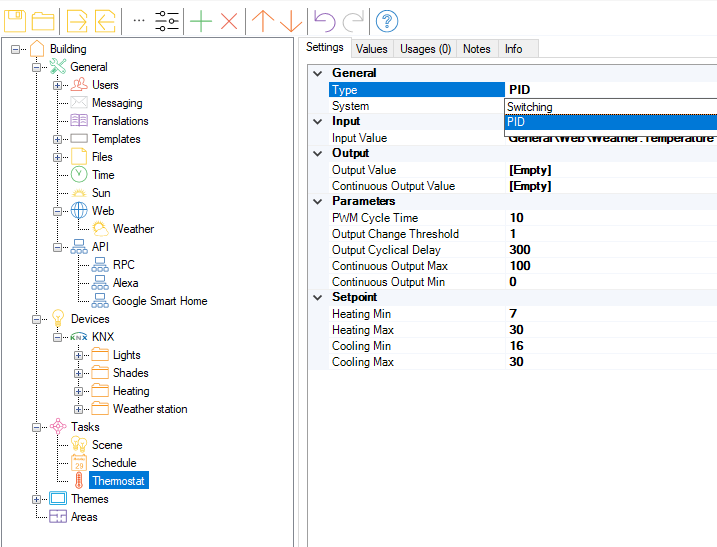Click the Undo toolbar icon
Image resolution: width=717 pixels, height=547 pixels.
325,21
